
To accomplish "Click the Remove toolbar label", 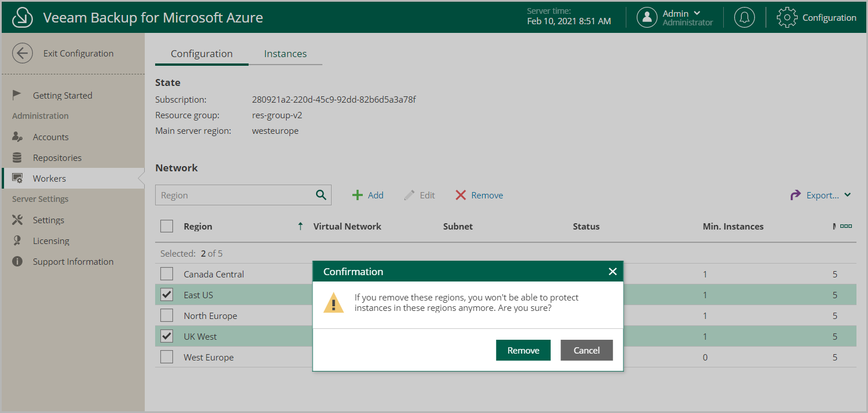I will point(487,195).
